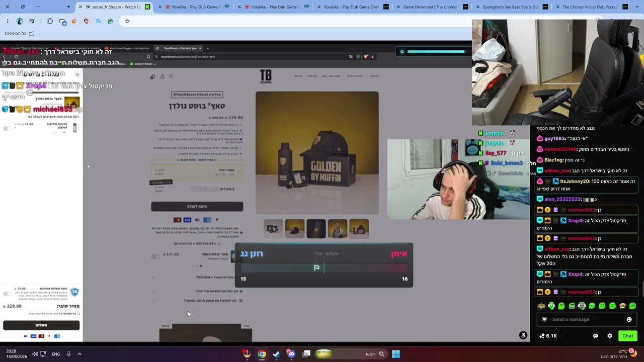This screenshot has height=362, width=644.
Task: Open the Chrome profile avatar
Action: [x=20, y=21]
